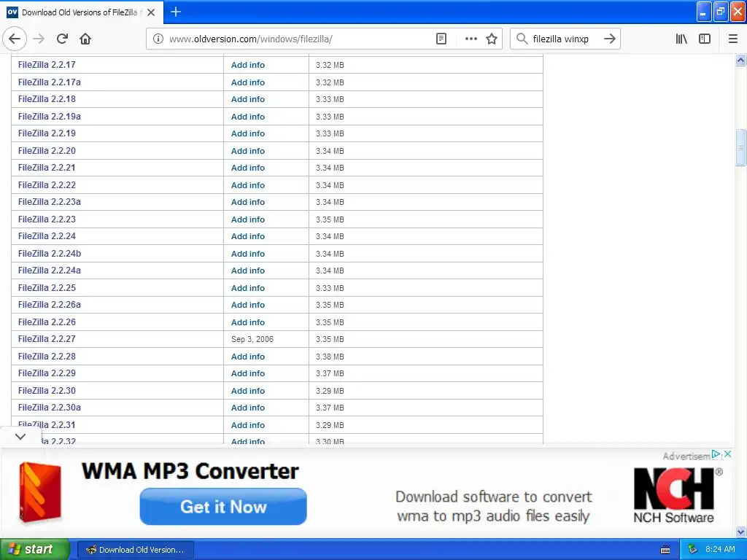Open the FileZilla 2.2.30a link

click(50, 408)
